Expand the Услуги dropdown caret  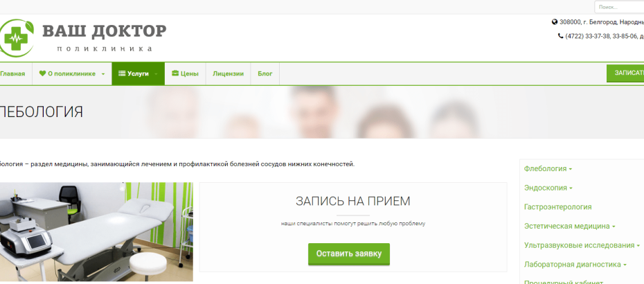point(156,74)
